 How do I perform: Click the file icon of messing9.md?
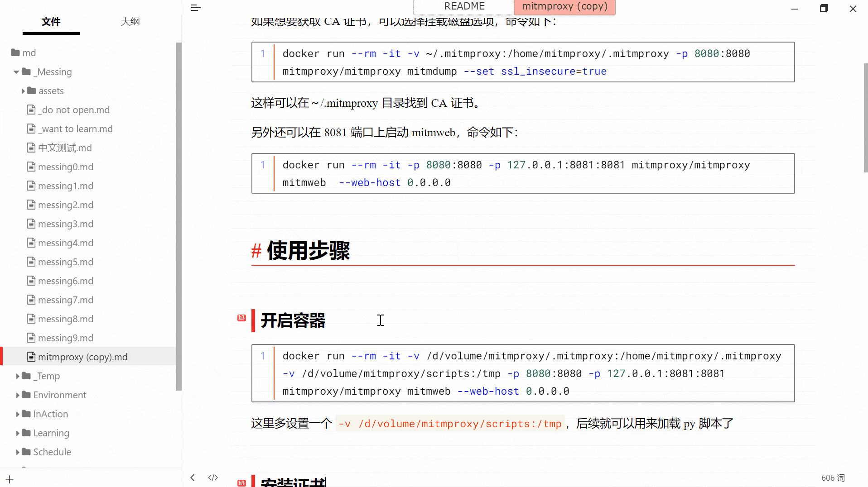[x=30, y=338]
